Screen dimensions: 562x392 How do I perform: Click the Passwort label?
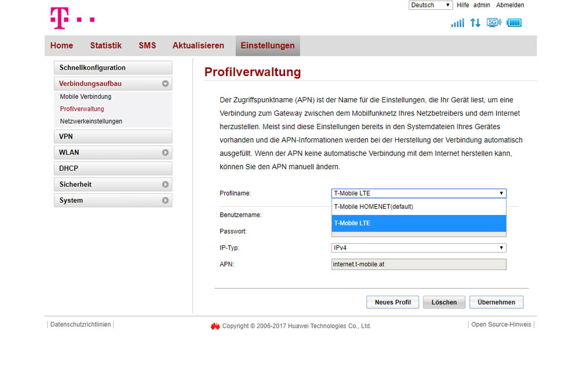click(233, 231)
